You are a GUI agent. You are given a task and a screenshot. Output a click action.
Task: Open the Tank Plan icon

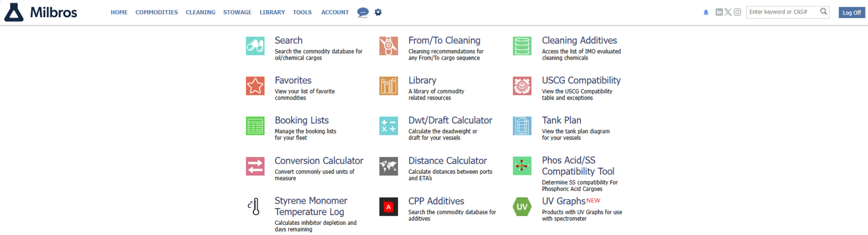(522, 126)
